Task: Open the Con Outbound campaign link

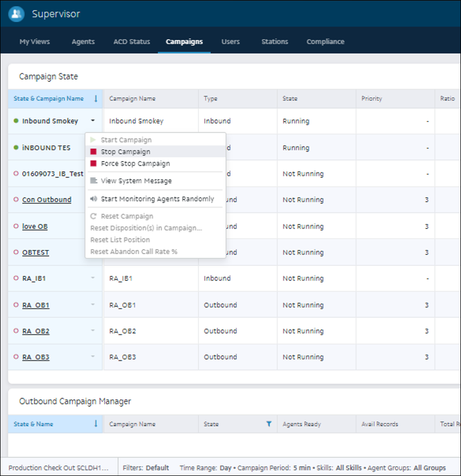Action: click(x=47, y=200)
